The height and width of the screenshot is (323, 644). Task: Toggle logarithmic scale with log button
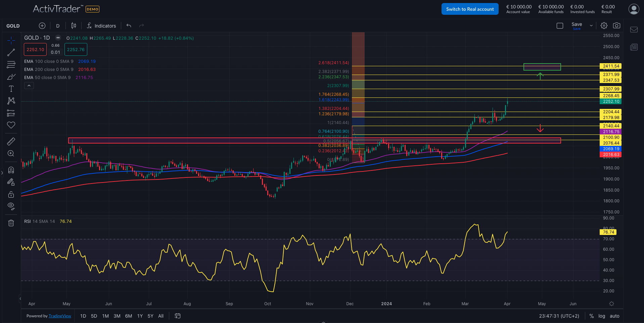[x=602, y=316]
